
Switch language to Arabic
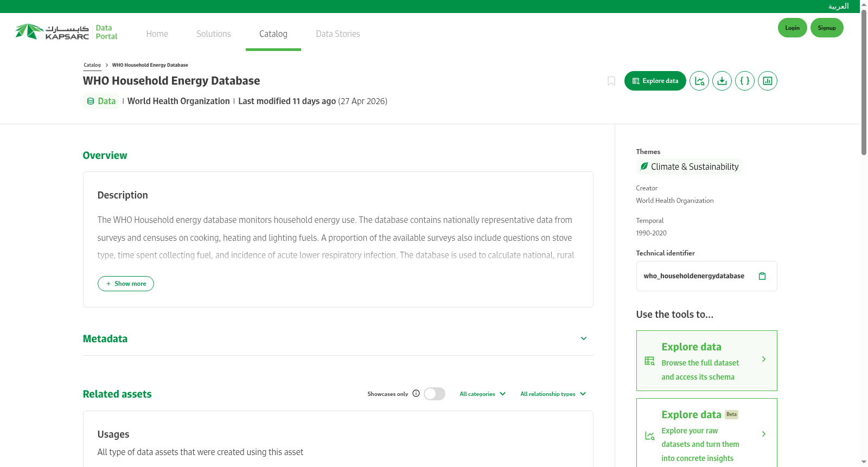838,7
